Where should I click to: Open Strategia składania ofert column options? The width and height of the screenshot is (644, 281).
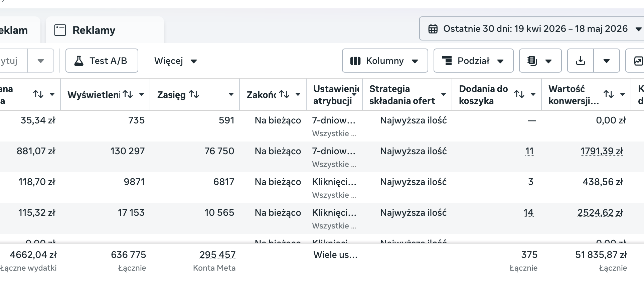pyautogui.click(x=444, y=95)
